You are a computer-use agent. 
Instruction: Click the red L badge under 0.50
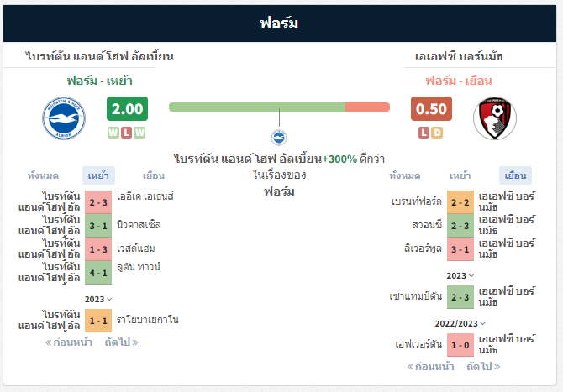pyautogui.click(x=424, y=133)
